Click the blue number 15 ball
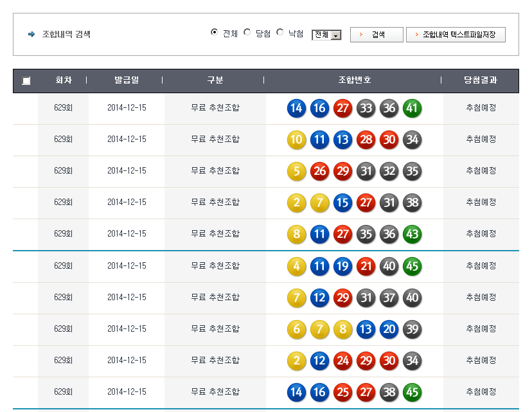The image size is (532, 412). [342, 202]
